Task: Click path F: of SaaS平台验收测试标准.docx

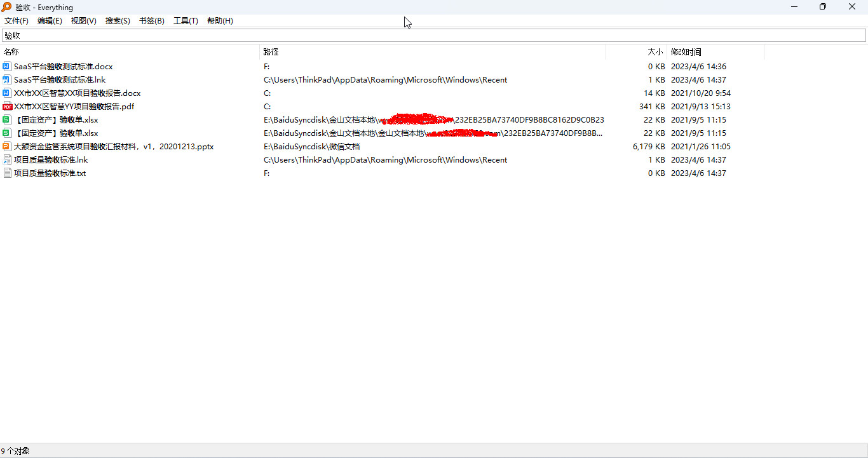Action: pos(267,67)
